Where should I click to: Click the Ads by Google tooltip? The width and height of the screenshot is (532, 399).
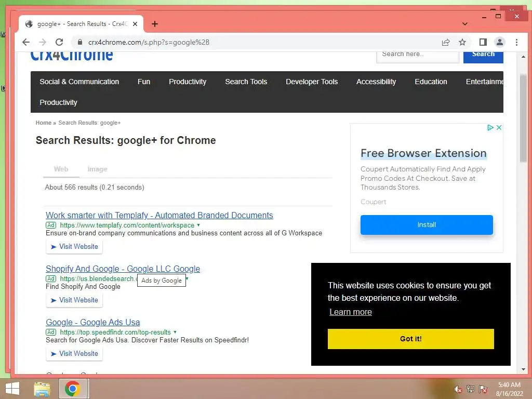162,280
